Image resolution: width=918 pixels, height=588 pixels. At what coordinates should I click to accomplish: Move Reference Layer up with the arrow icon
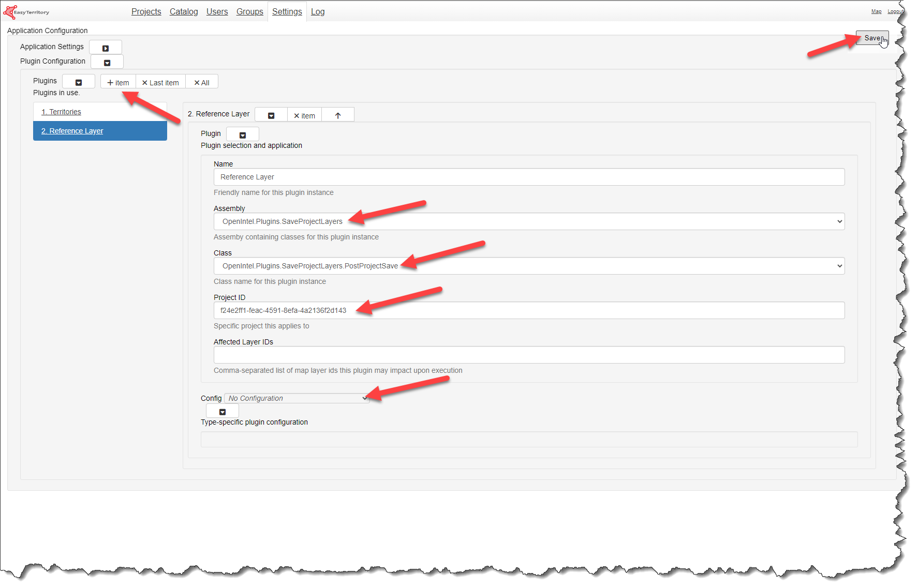tap(337, 114)
